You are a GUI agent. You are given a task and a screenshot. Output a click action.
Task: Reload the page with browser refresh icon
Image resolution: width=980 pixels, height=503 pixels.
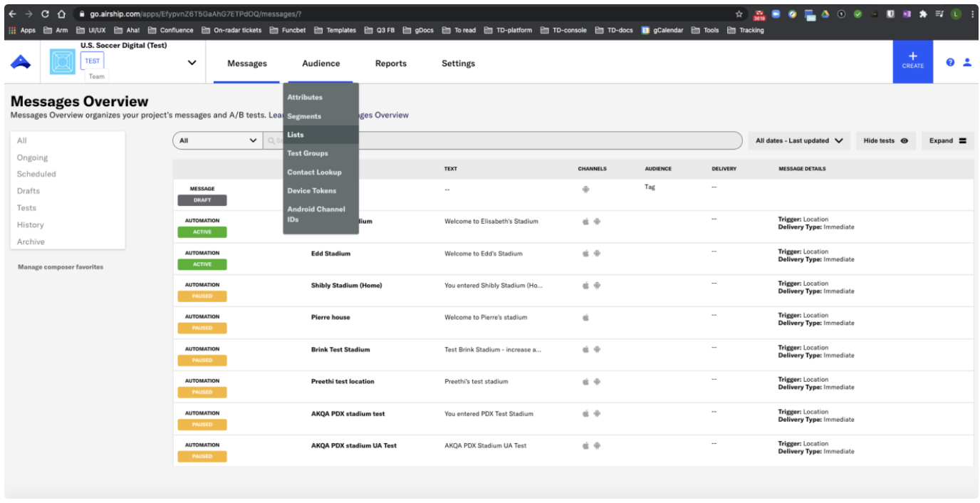45,14
